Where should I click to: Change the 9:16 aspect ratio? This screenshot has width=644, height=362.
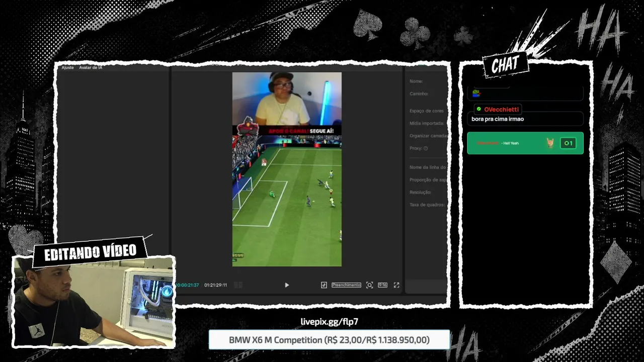tap(383, 285)
